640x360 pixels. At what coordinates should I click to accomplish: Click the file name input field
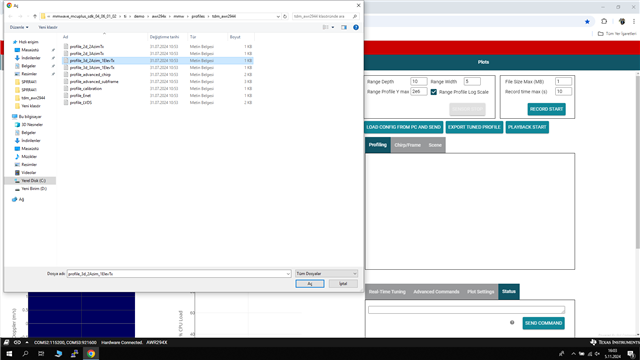(x=176, y=274)
